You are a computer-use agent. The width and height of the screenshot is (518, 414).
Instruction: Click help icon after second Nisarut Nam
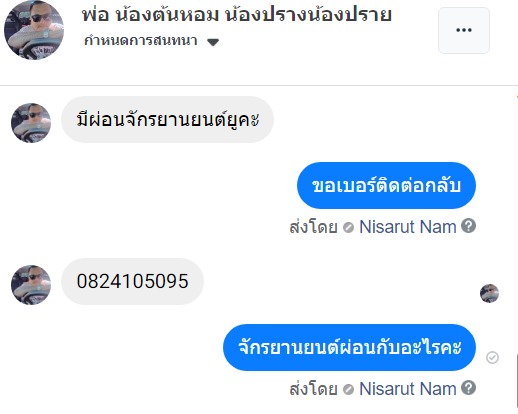tap(468, 388)
